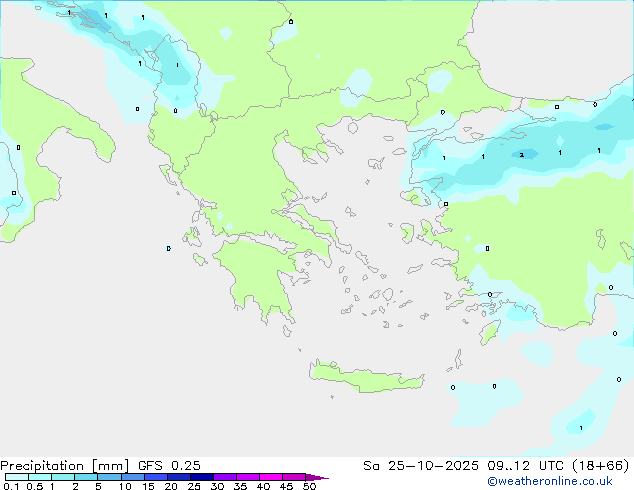Click the '45' legend scale label
634x490 pixels.
click(x=286, y=486)
